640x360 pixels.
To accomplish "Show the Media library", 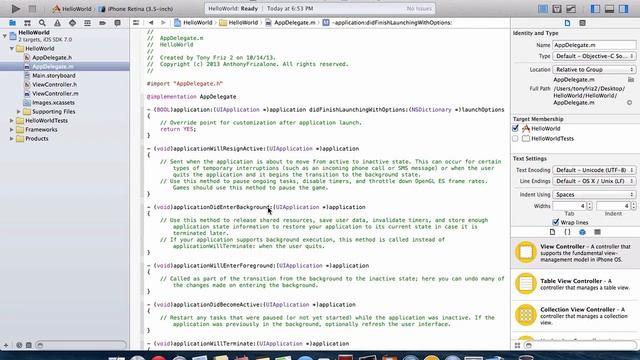I will pos(597,232).
